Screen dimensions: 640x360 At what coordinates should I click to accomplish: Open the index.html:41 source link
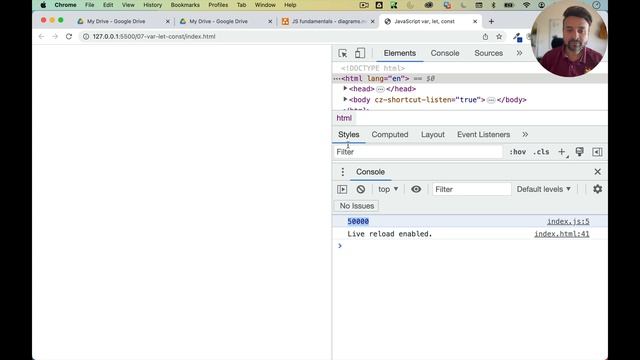562,234
